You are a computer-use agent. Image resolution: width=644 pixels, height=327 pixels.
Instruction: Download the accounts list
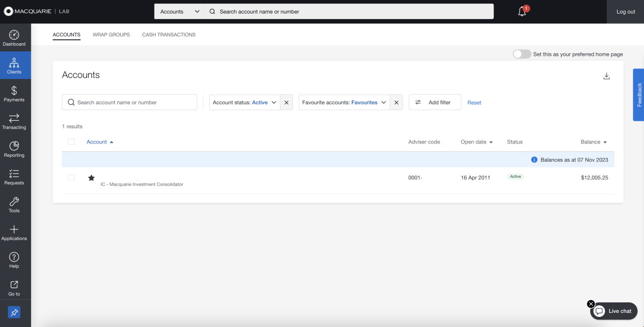(x=606, y=76)
